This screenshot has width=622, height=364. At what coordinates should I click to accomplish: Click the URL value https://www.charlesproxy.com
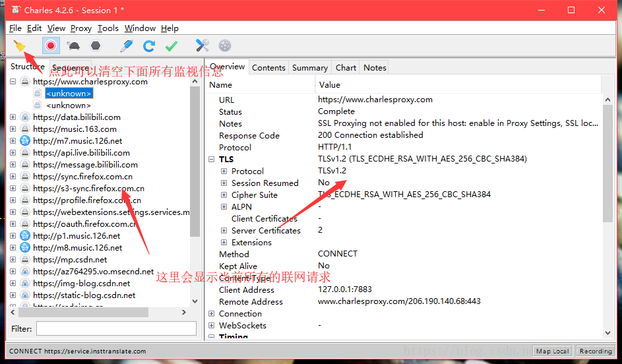375,100
